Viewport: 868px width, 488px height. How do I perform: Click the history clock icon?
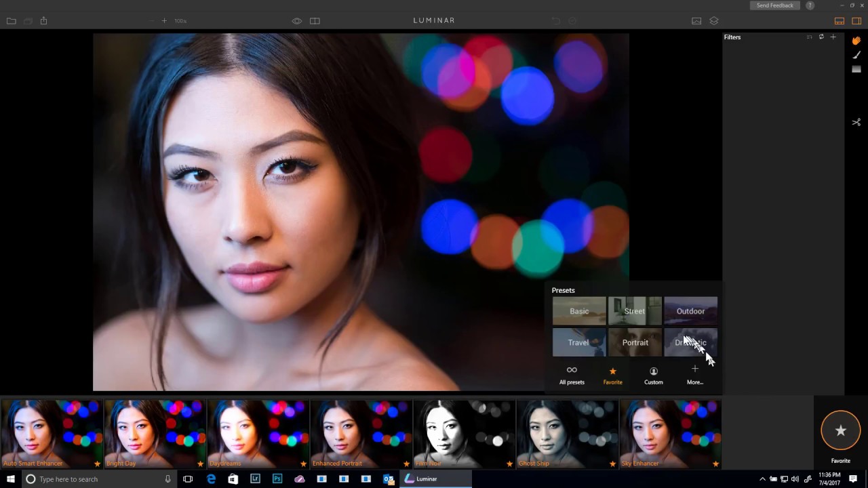(572, 21)
